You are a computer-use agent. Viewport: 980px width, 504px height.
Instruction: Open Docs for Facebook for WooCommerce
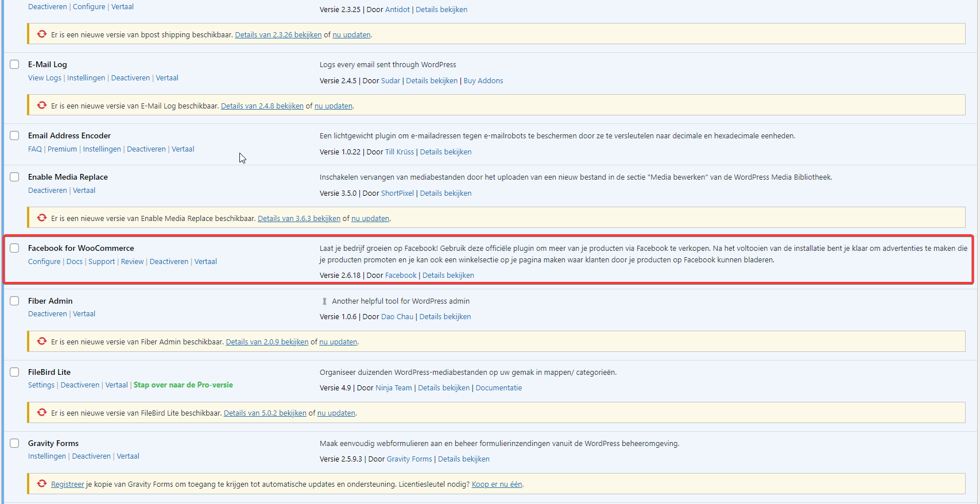75,262
